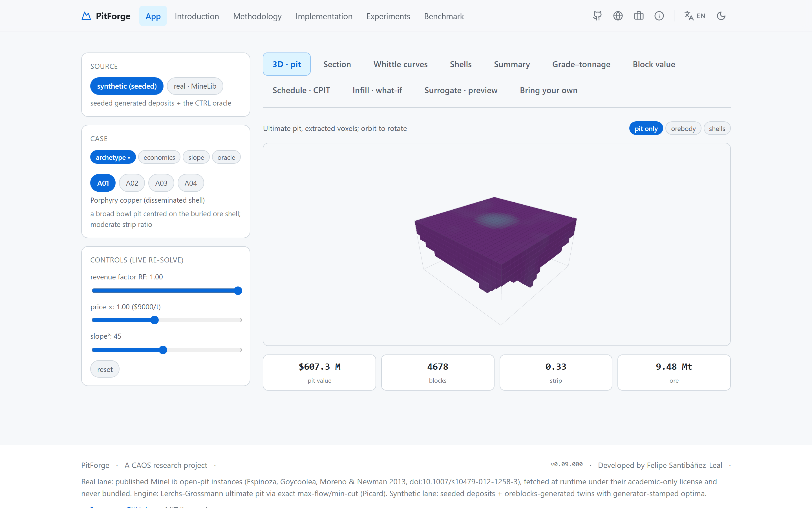The height and width of the screenshot is (508, 812).
Task: Select the archetype case group
Action: (113, 157)
